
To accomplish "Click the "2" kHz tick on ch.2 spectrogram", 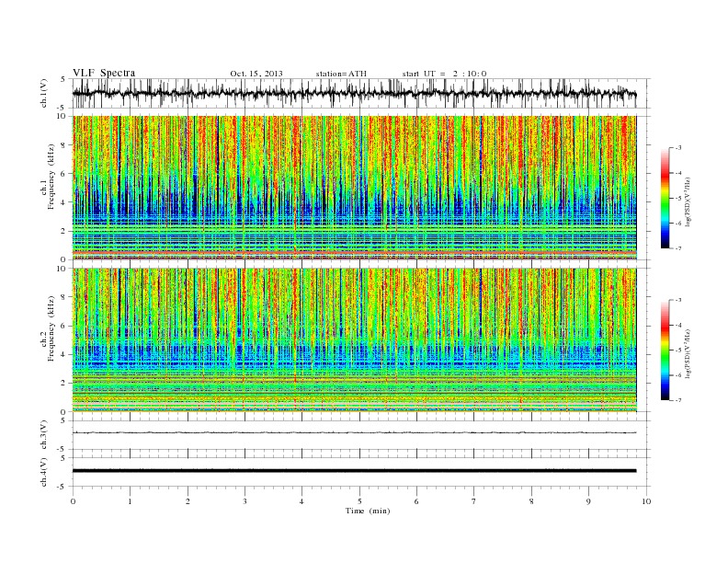I will 63,384.
